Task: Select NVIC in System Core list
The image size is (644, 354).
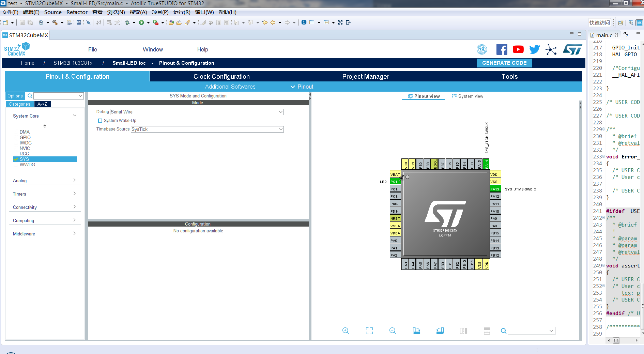Action: pyautogui.click(x=25, y=148)
